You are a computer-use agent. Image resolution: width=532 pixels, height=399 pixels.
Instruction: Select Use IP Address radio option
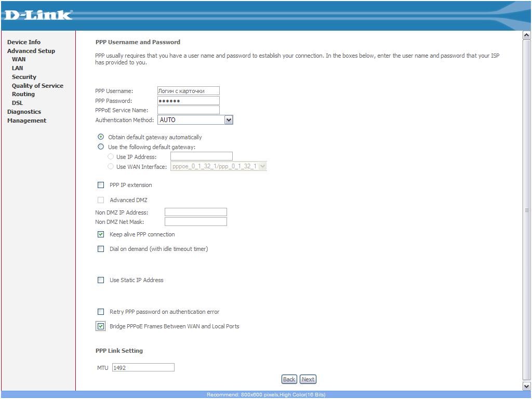click(x=111, y=156)
